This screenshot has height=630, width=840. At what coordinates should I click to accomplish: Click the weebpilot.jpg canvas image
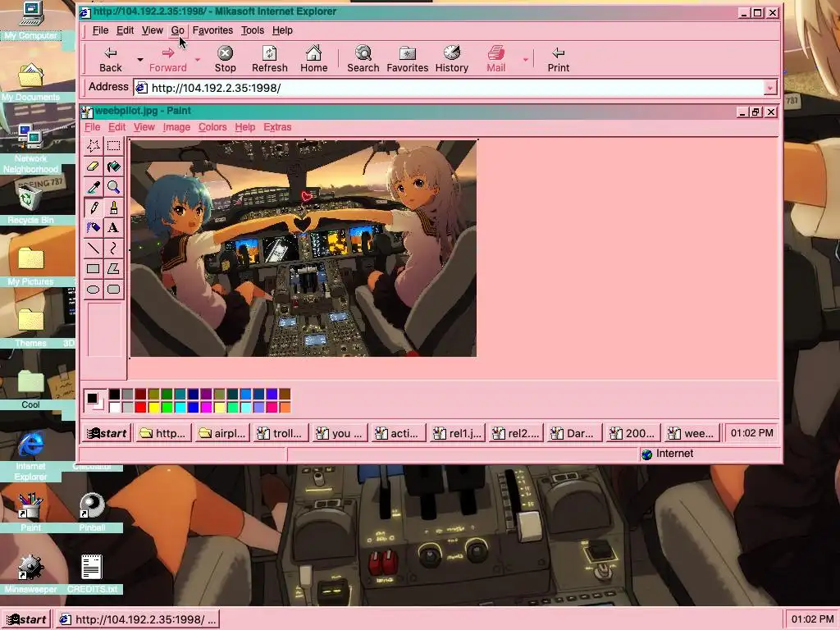pyautogui.click(x=304, y=249)
